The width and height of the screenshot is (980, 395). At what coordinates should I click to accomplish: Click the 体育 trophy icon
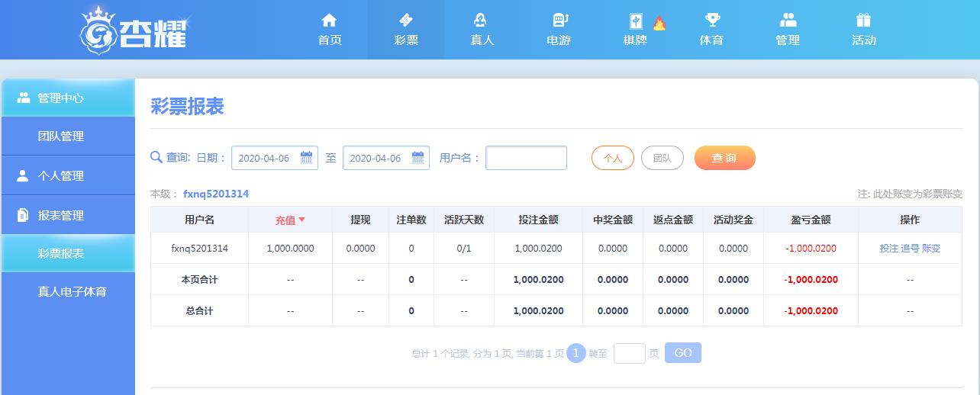coord(711,20)
